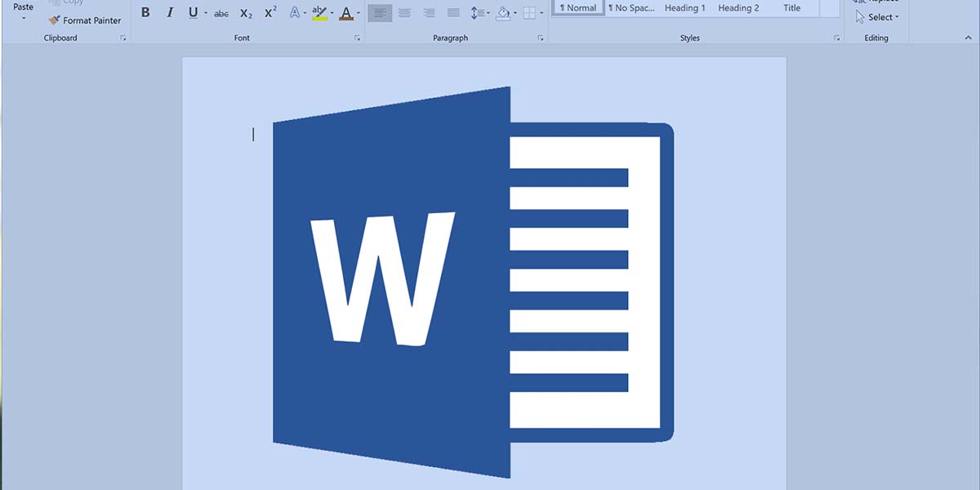The height and width of the screenshot is (490, 980).
Task: Open the Select dropdown in Editing
Action: pos(877,17)
